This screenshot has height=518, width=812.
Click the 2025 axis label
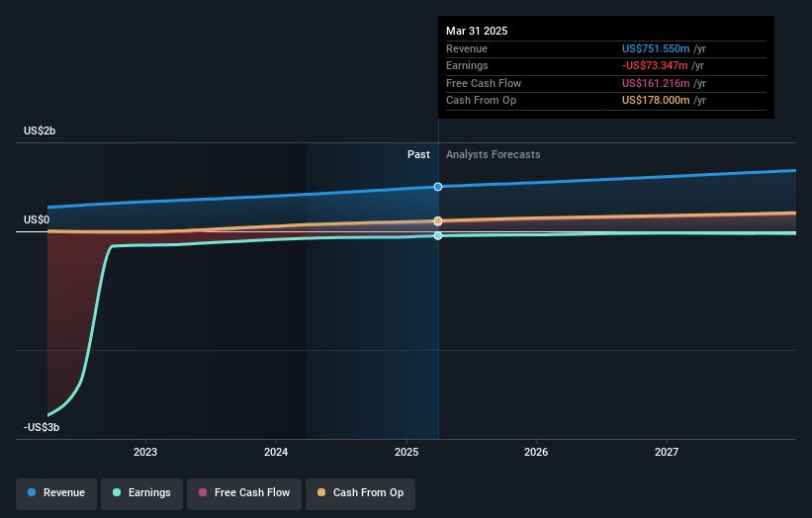406,452
